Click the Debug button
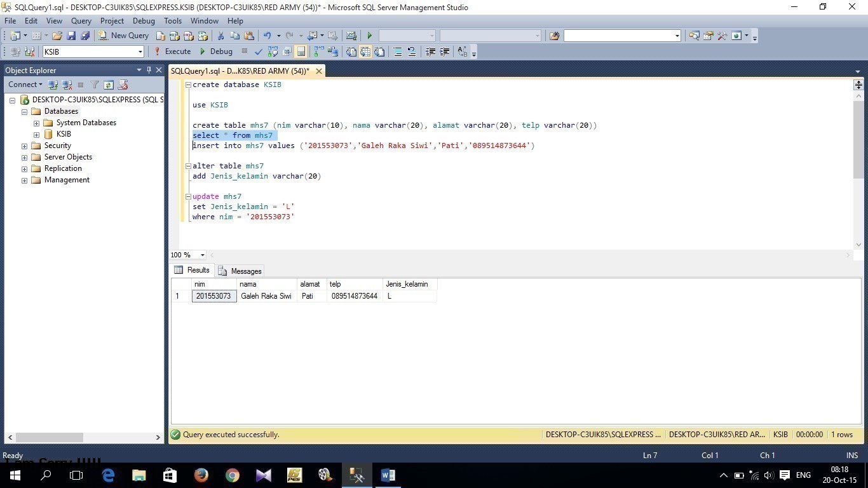 click(x=216, y=51)
